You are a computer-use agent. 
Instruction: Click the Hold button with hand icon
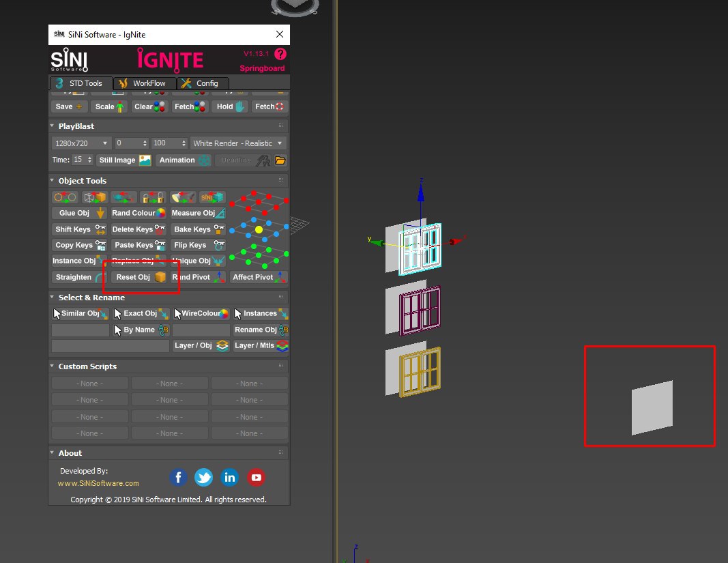click(230, 106)
